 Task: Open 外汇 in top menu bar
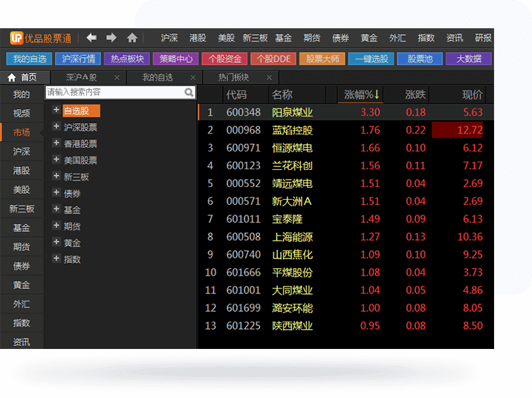tap(398, 38)
